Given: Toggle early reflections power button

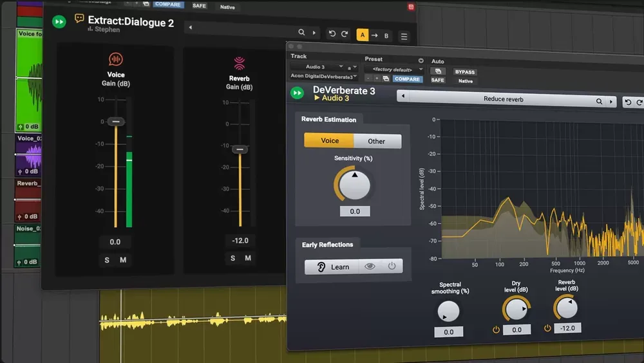Looking at the screenshot, I should (392, 266).
